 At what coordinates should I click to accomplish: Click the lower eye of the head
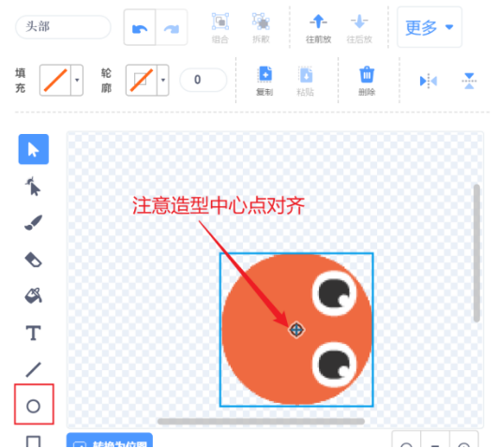point(334,365)
